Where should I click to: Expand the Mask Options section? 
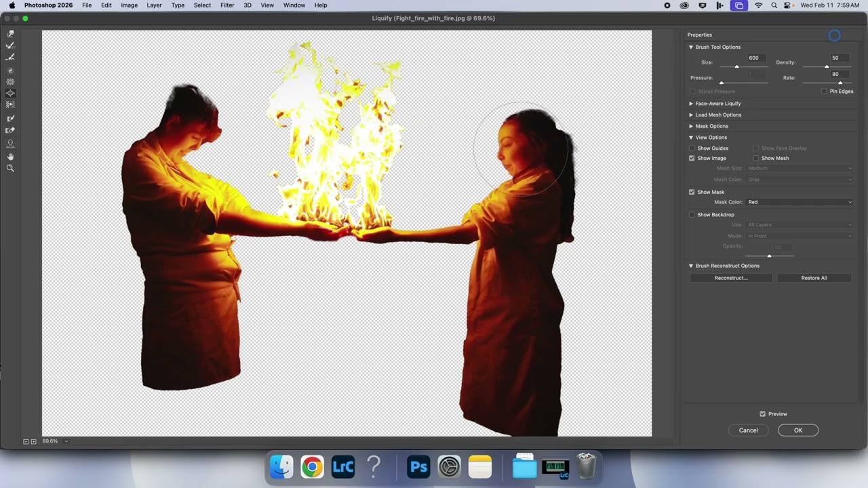(x=691, y=127)
